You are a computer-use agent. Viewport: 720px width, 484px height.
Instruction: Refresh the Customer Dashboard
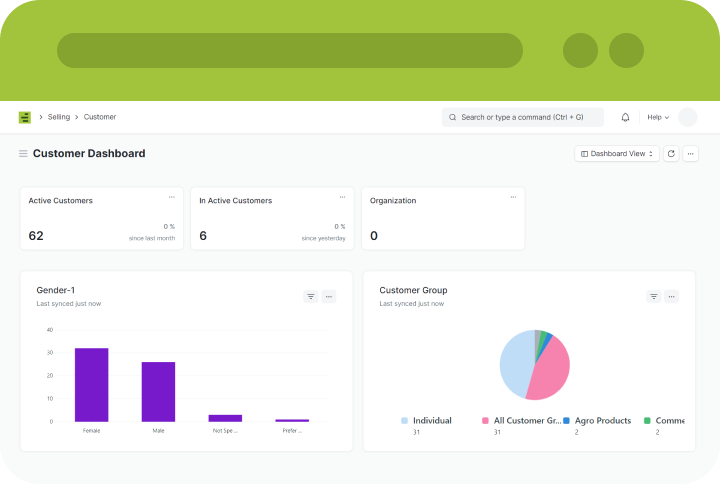tap(671, 154)
